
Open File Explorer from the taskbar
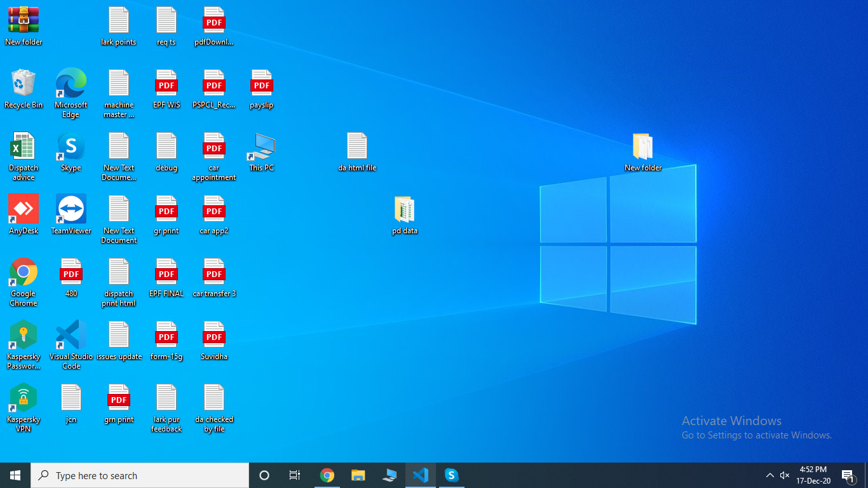(358, 475)
